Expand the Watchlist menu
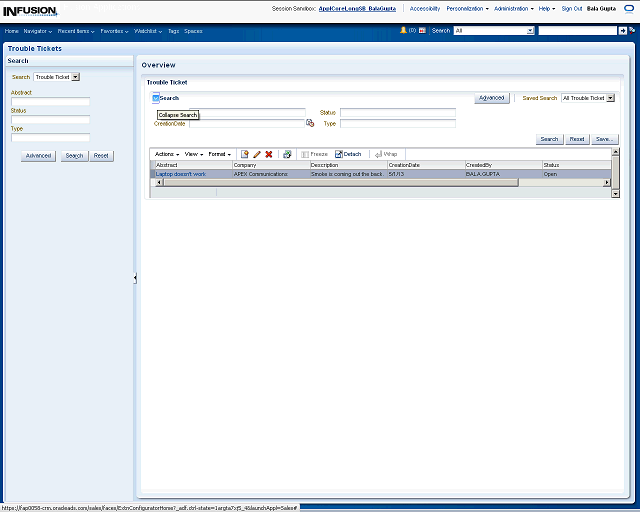This screenshot has height=512, width=640. [148, 31]
